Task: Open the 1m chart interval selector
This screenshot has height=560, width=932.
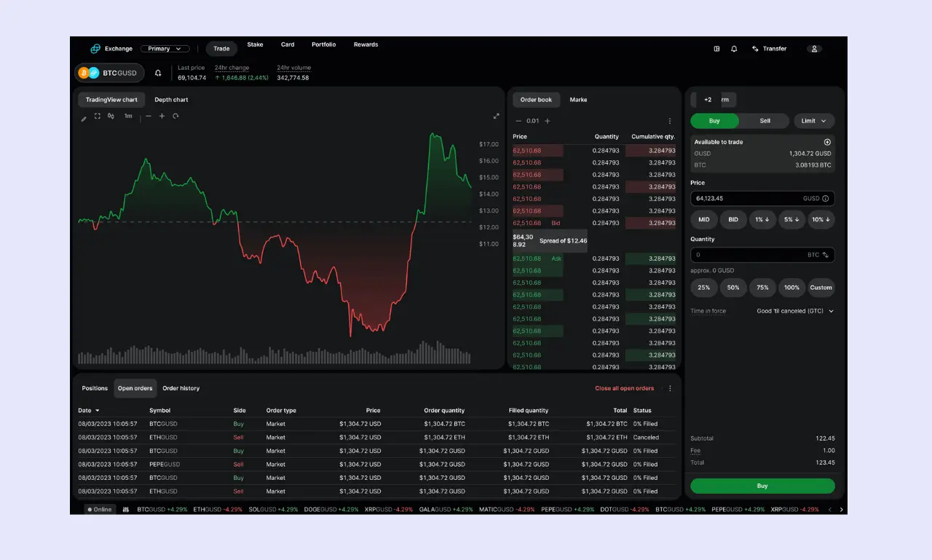Action: point(128,116)
